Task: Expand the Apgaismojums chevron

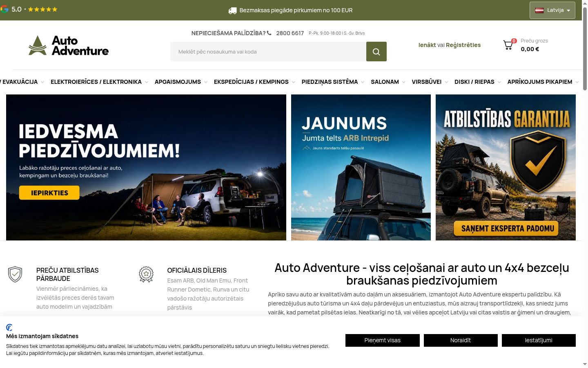Action: (x=206, y=82)
